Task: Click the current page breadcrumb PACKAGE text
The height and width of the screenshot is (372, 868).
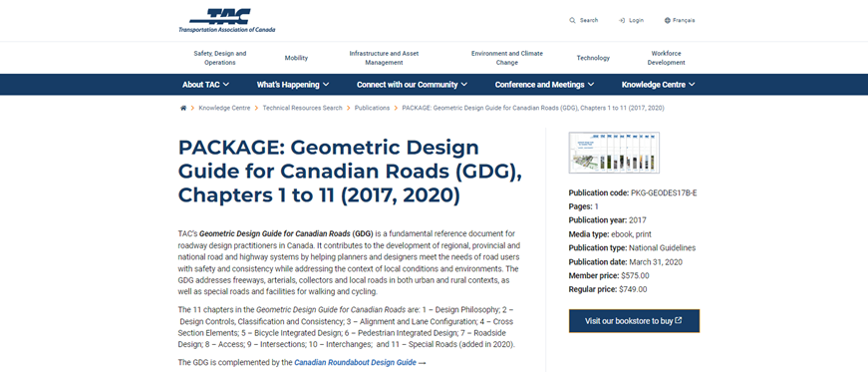Action: pyautogui.click(x=533, y=108)
